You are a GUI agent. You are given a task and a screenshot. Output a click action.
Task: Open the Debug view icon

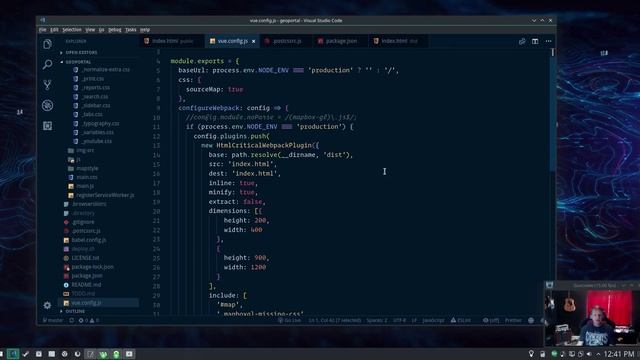(x=47, y=105)
